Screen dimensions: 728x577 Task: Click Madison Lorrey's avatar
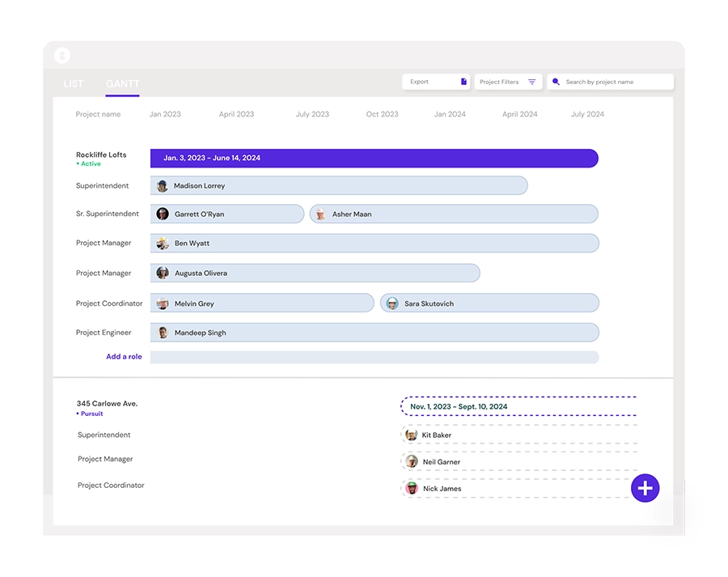tap(163, 186)
